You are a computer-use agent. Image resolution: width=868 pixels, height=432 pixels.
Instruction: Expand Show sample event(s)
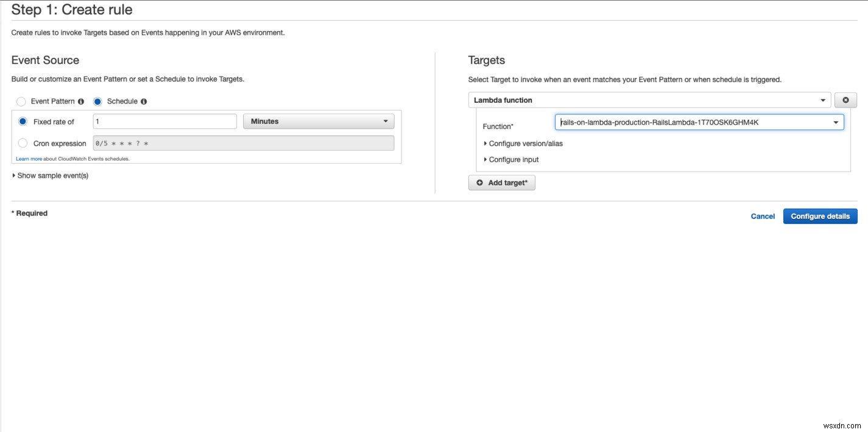pyautogui.click(x=50, y=175)
